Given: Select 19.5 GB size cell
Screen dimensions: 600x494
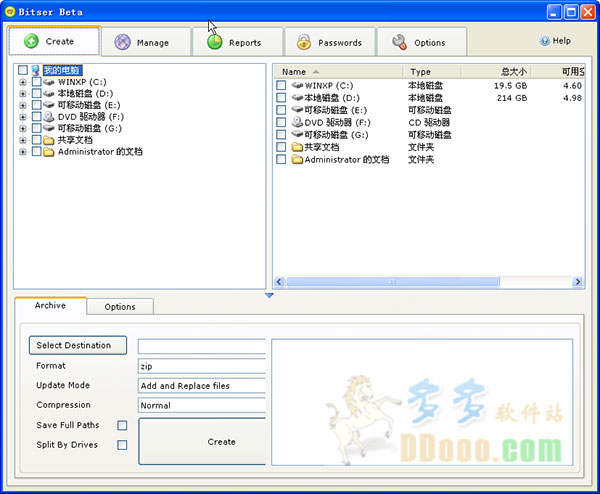Looking at the screenshot, I should coord(510,85).
